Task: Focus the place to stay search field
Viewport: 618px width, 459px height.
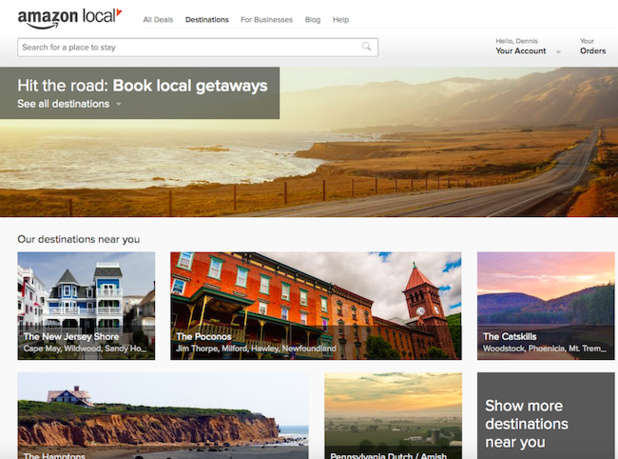Action: click(x=190, y=47)
